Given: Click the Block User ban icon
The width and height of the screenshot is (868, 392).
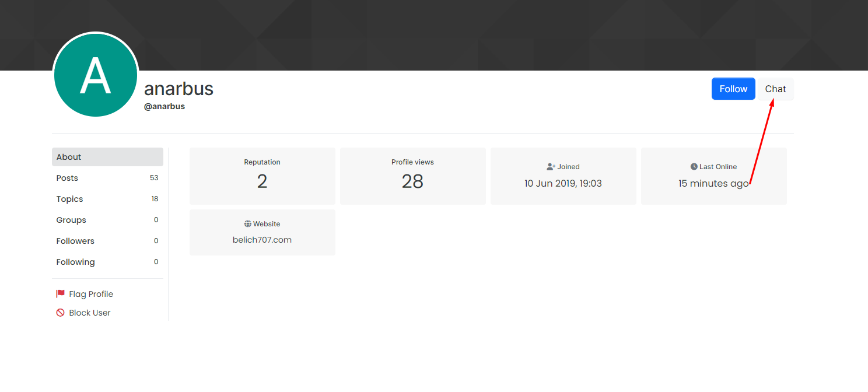Looking at the screenshot, I should [x=60, y=313].
